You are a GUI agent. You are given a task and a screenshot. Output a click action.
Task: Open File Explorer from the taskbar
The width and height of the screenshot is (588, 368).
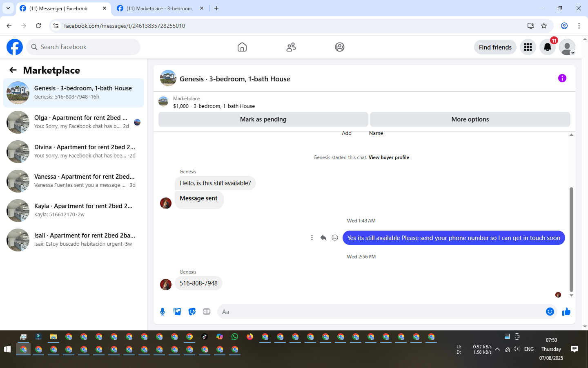(x=53, y=337)
